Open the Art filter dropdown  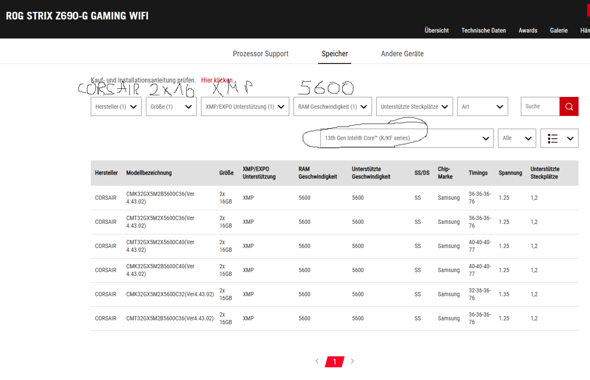[x=482, y=106]
